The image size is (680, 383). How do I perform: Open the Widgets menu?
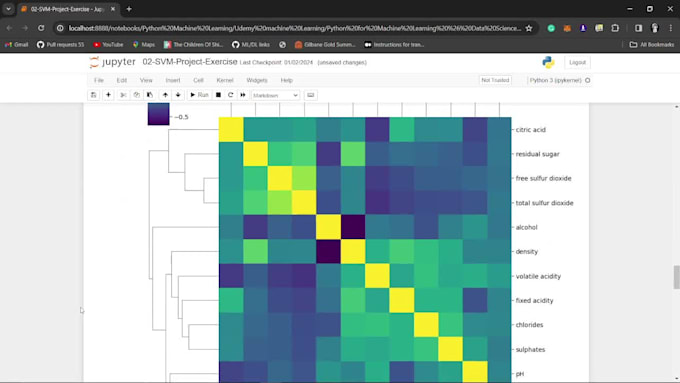click(x=257, y=80)
